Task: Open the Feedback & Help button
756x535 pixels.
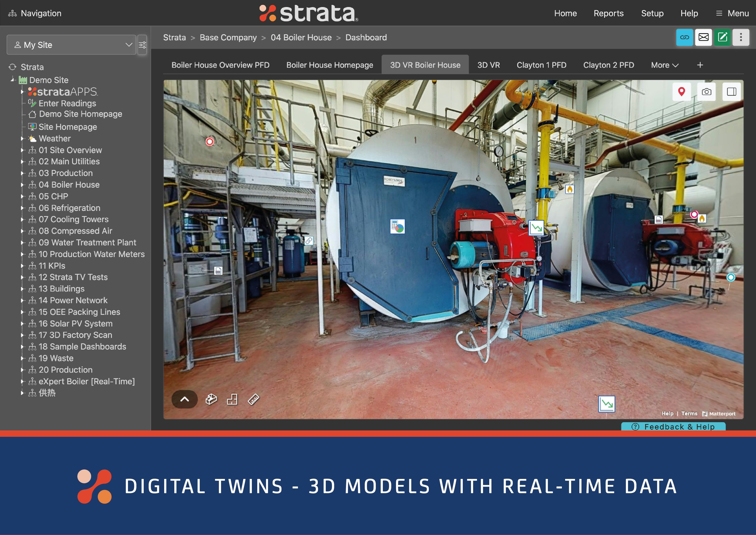Action: coord(673,427)
